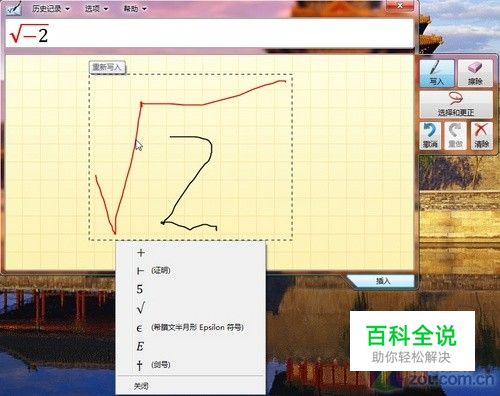This screenshot has width=500, height=396.
Task: Open the Options (选项) dropdown menu
Action: pos(96,9)
